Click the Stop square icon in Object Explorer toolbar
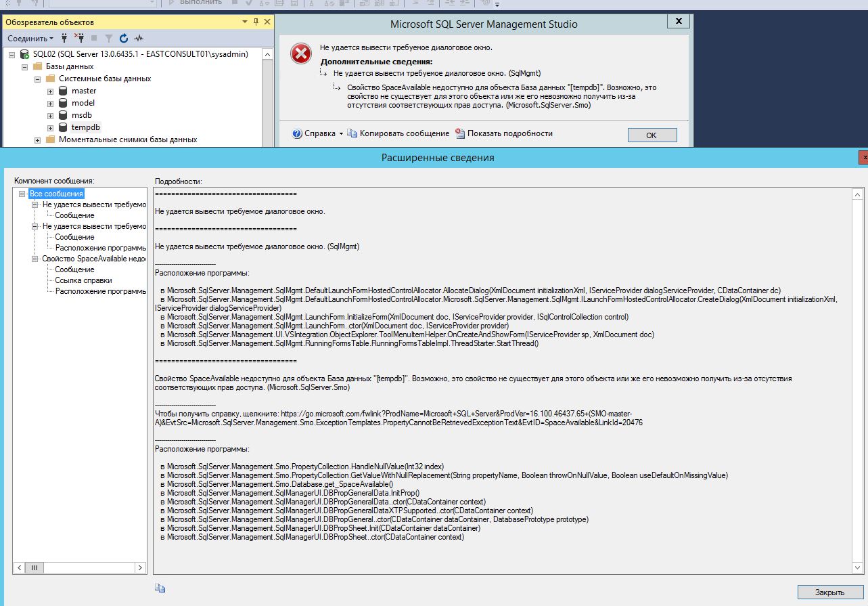Screen dimensions: 868x606 tap(93, 39)
